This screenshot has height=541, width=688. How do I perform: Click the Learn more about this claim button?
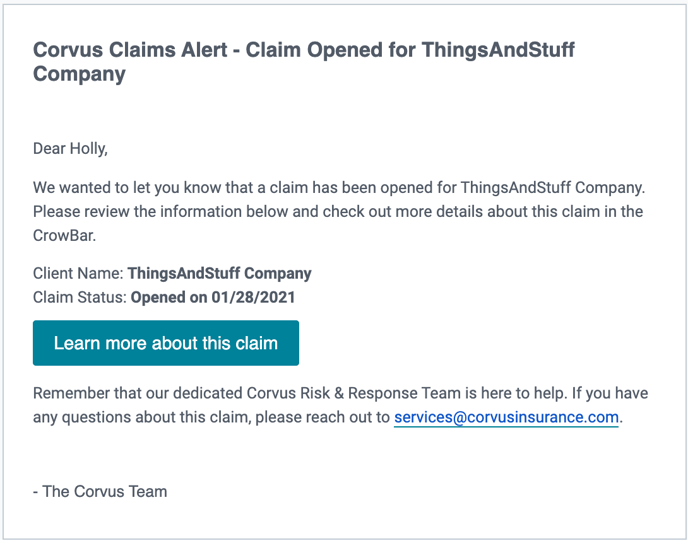coord(166,343)
